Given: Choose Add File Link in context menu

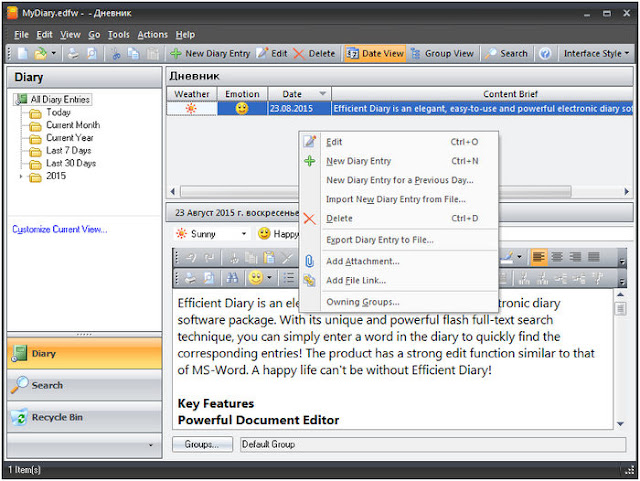Looking at the screenshot, I should [x=399, y=281].
